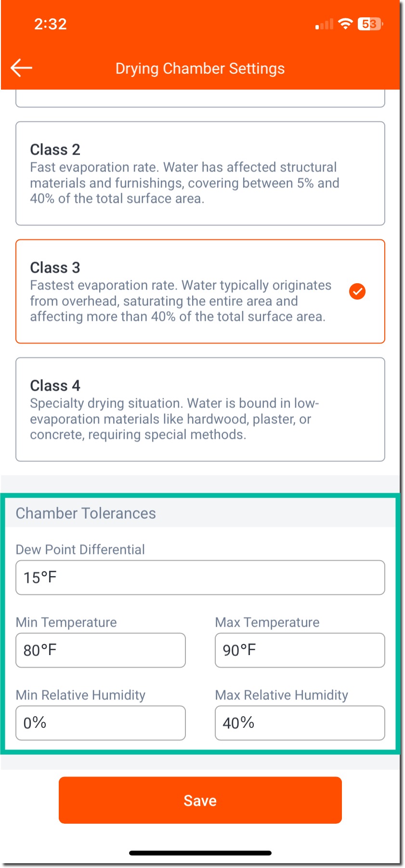Screen dimensions: 405x868
Task: Edit the Max Temperature 90°F field
Action: pyautogui.click(x=300, y=650)
